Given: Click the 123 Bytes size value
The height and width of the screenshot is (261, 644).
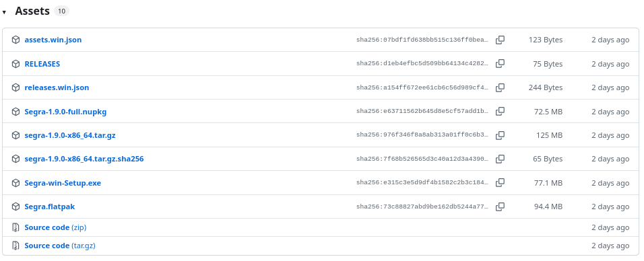Looking at the screenshot, I should pos(546,40).
